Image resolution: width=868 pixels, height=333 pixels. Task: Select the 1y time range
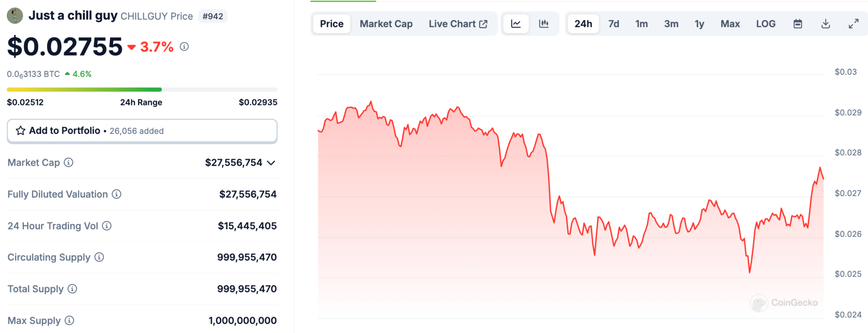click(x=699, y=24)
